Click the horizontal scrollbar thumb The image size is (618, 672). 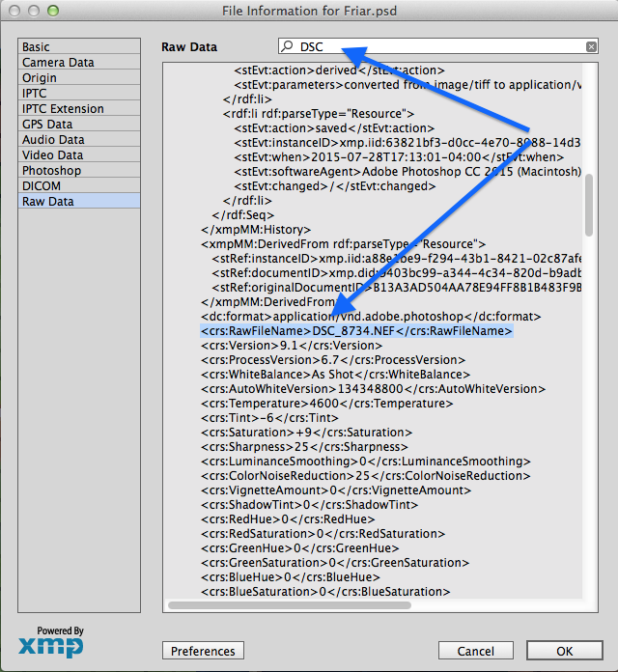click(x=290, y=605)
